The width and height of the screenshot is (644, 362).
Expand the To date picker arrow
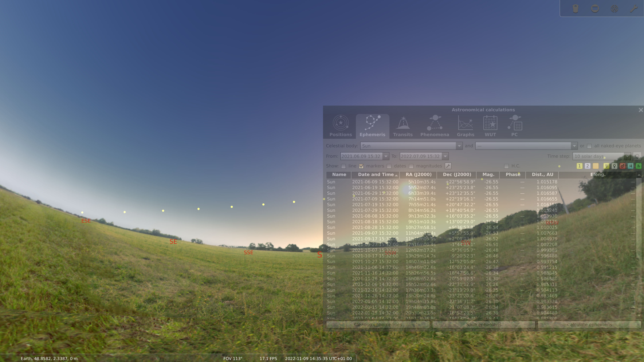coord(445,156)
